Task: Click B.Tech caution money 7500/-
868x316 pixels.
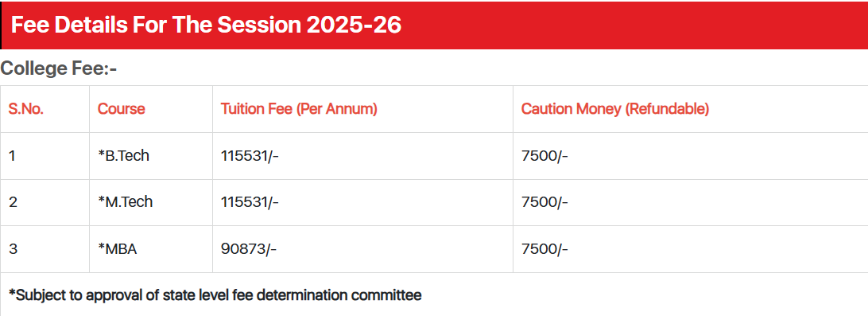Action: point(544,156)
